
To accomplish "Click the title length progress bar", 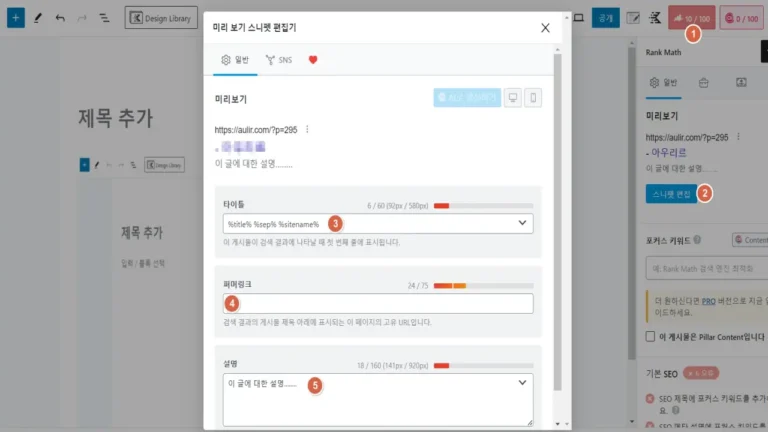I will 483,206.
